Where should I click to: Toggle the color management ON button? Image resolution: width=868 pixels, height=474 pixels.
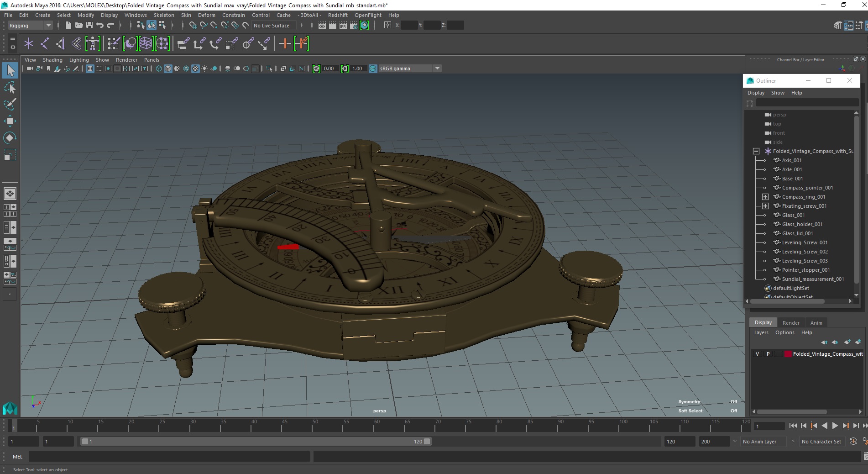(373, 68)
